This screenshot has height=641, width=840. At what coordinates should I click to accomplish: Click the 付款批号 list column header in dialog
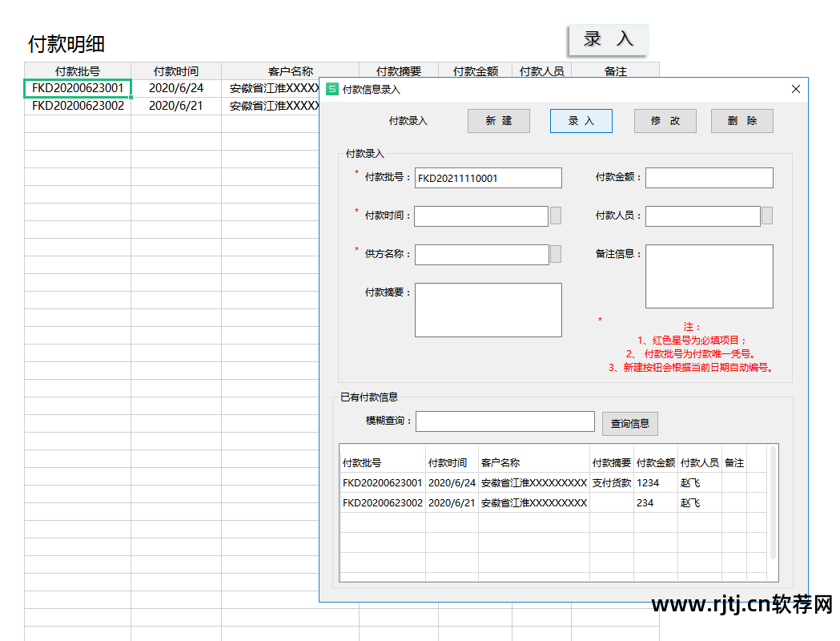click(362, 462)
